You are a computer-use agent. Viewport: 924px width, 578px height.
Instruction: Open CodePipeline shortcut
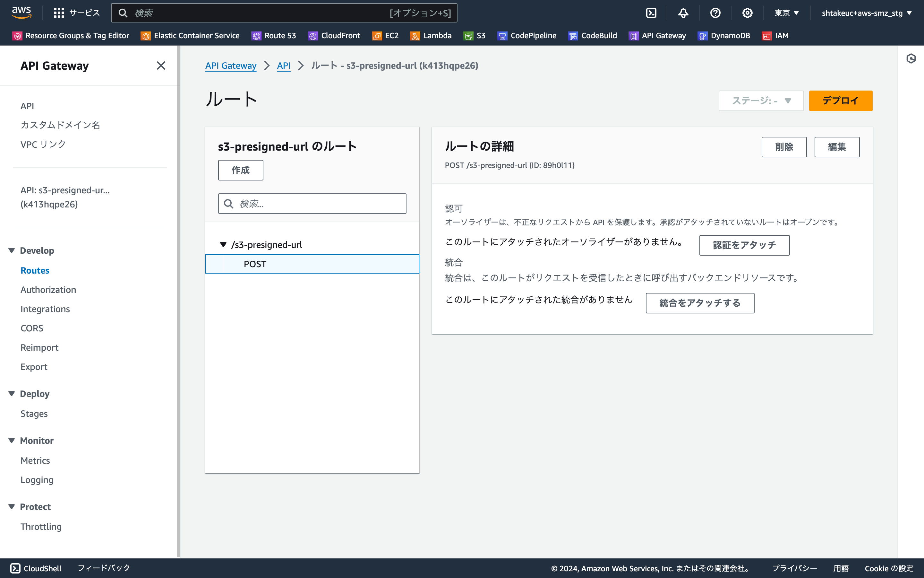(x=527, y=36)
